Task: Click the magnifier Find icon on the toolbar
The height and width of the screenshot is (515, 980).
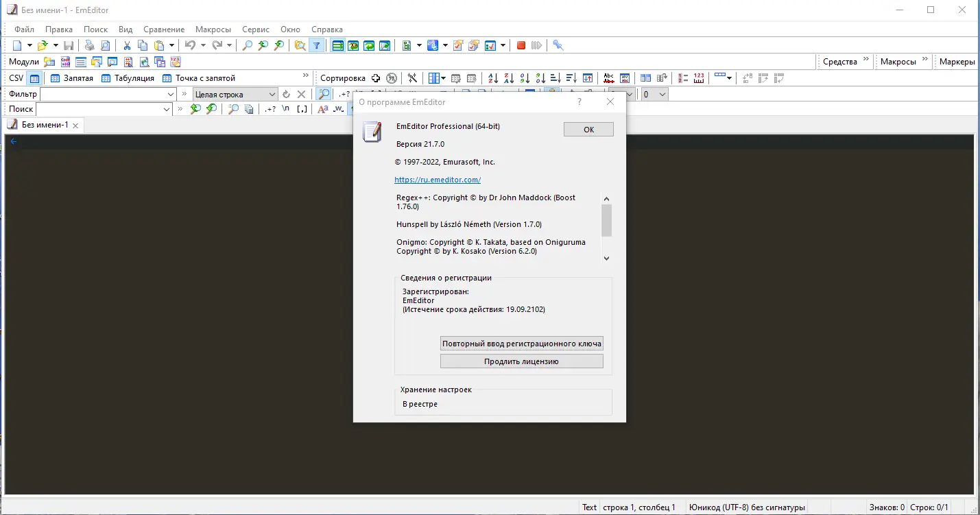Action: 246,45
